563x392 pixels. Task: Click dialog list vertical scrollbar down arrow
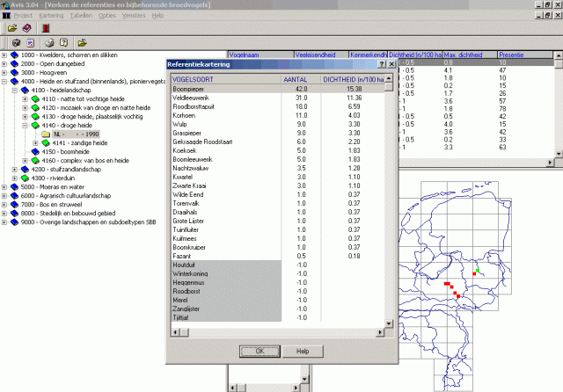[389, 323]
